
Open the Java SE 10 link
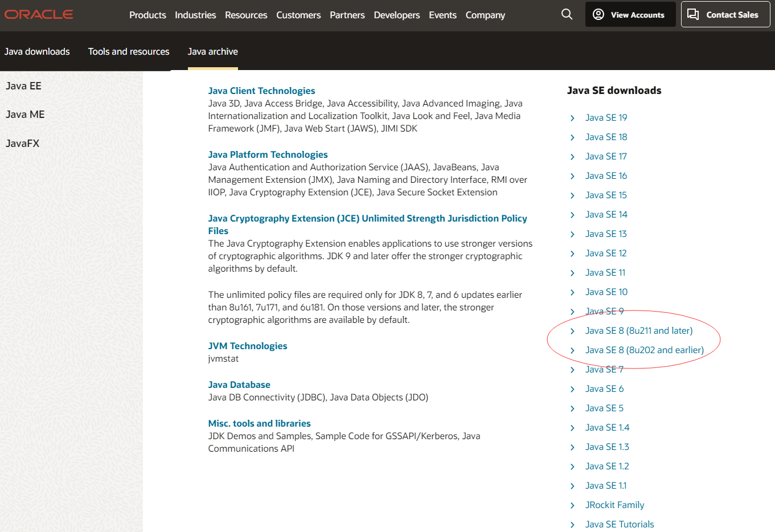606,292
